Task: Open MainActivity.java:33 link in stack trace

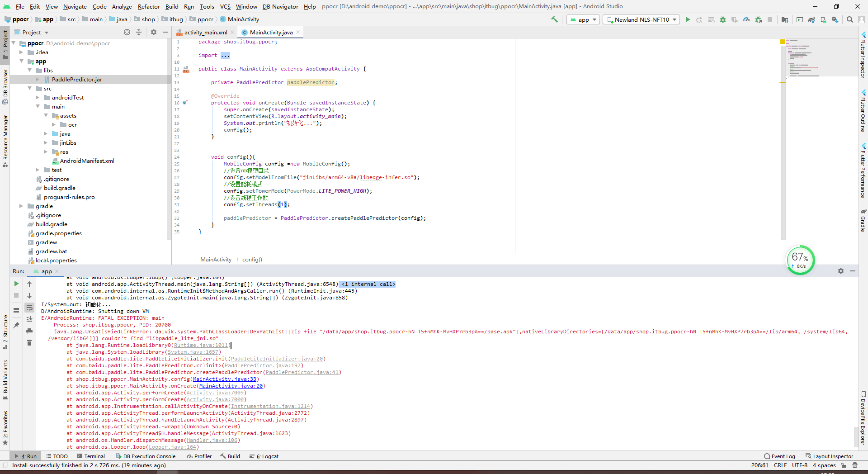Action: (225, 379)
